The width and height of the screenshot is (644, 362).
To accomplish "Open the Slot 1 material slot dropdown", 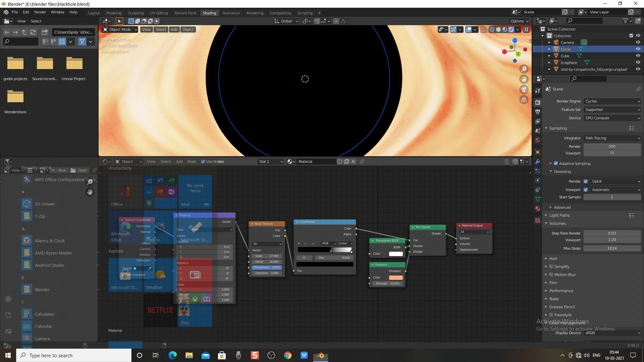I will [271, 162].
